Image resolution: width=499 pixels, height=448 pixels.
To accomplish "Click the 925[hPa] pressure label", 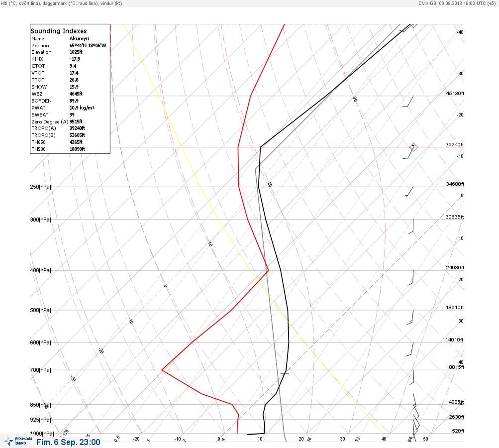I will click(40, 420).
